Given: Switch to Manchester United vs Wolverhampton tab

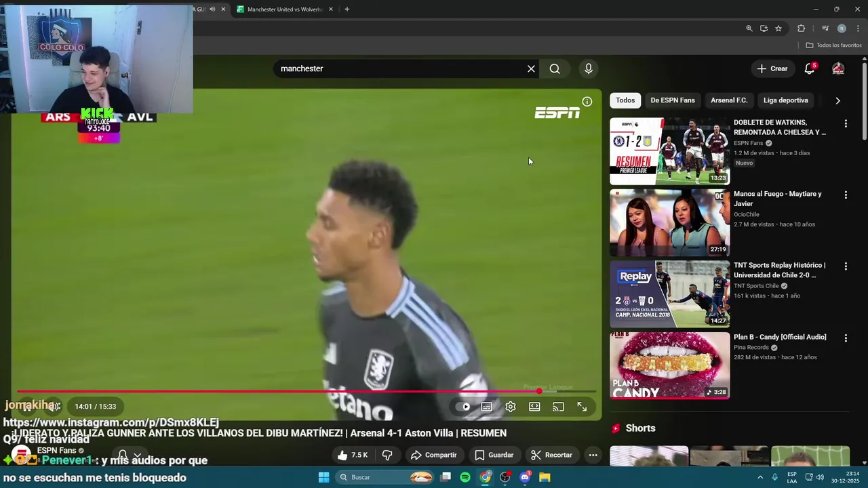Looking at the screenshot, I should [283, 9].
